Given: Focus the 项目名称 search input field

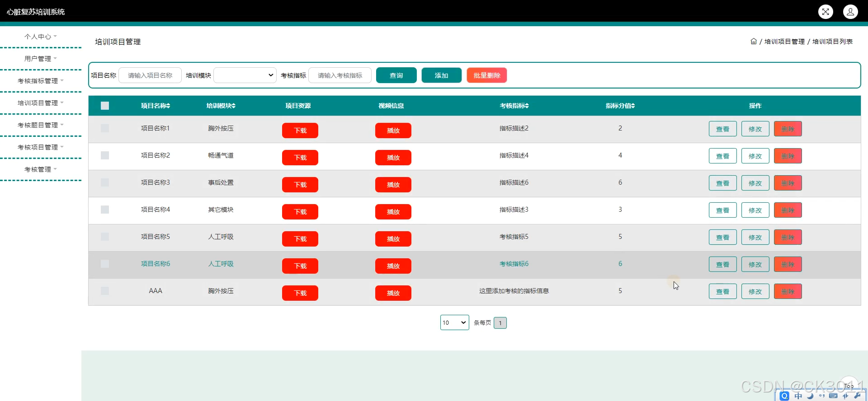Looking at the screenshot, I should (150, 75).
